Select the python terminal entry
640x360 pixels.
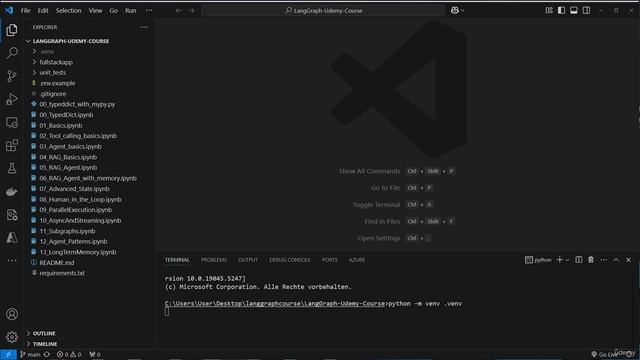[x=538, y=260]
